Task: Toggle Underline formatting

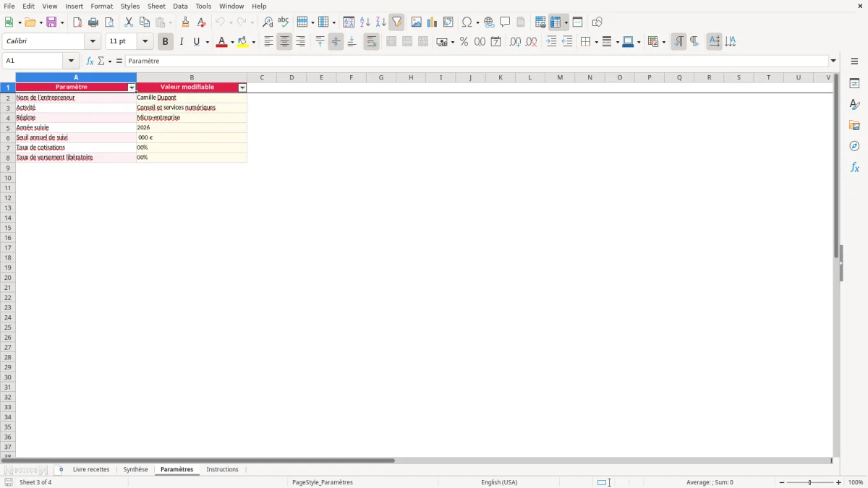Action: (196, 42)
